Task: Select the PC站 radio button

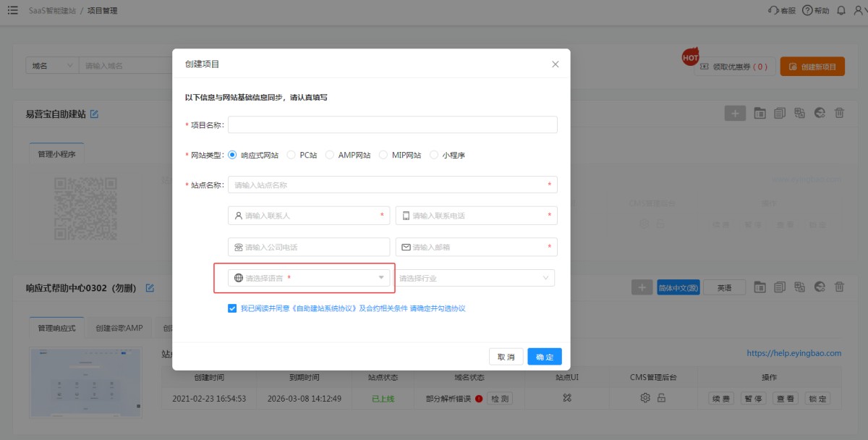Action: point(292,155)
